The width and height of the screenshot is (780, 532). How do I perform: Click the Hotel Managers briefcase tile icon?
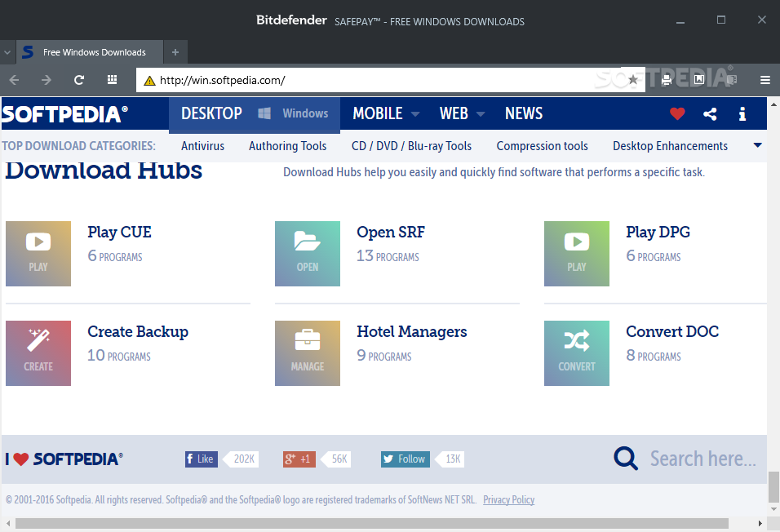point(308,353)
